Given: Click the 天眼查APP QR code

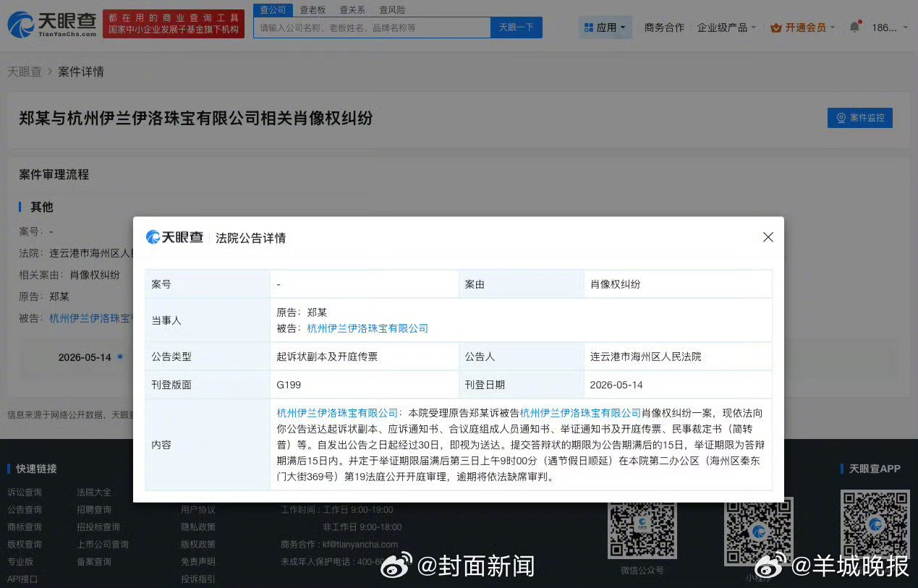Looking at the screenshot, I should click(x=875, y=524).
